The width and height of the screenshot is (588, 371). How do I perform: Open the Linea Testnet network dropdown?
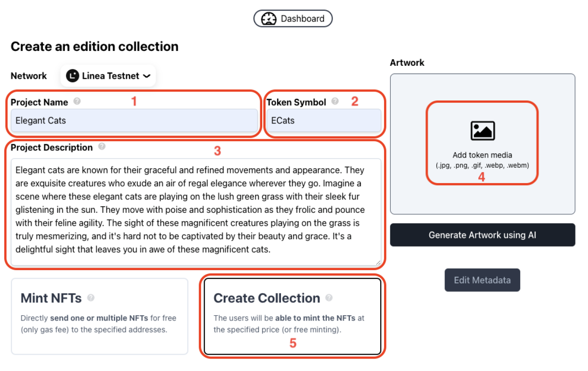(x=108, y=76)
